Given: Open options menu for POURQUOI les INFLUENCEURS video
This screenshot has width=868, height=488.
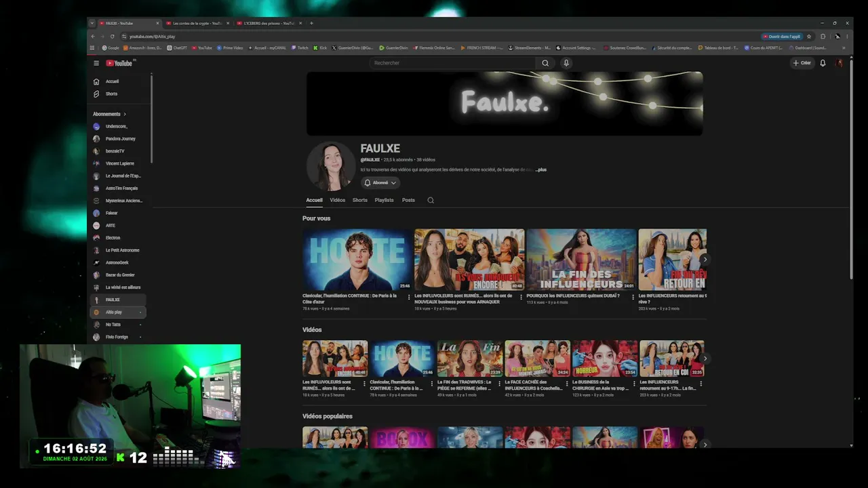Looking at the screenshot, I should pyautogui.click(x=633, y=297).
